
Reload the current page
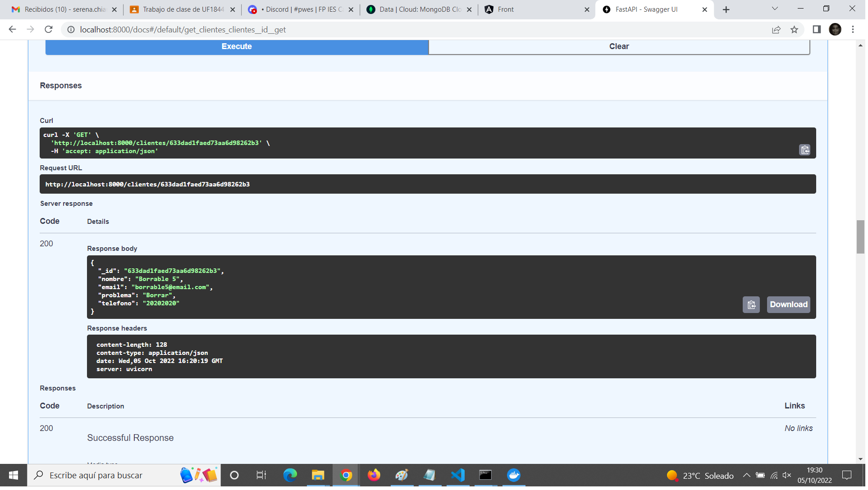pyautogui.click(x=49, y=30)
